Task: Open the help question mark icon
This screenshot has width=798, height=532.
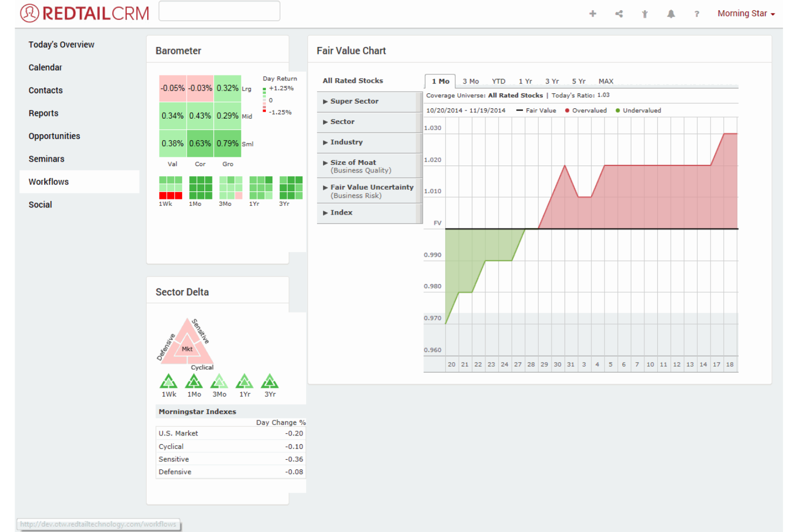Action: [697, 13]
